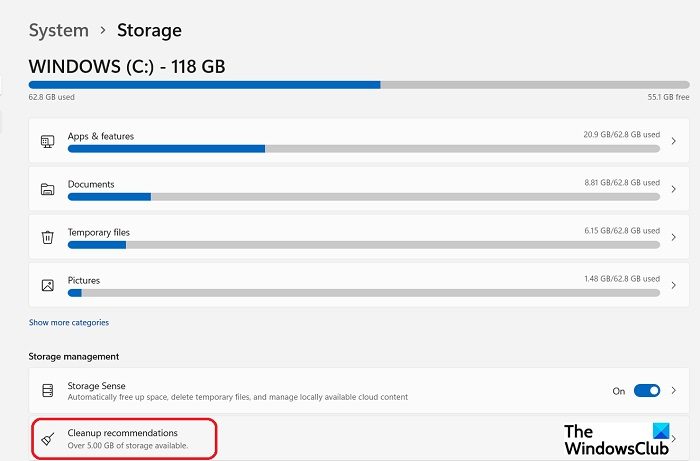Expand Documents row chevron arrow

coord(674,189)
